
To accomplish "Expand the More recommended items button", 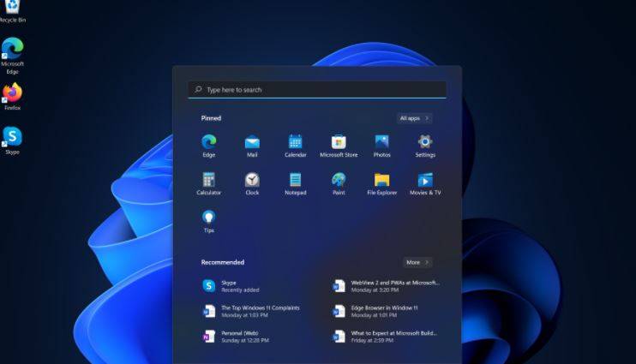I will click(x=417, y=262).
